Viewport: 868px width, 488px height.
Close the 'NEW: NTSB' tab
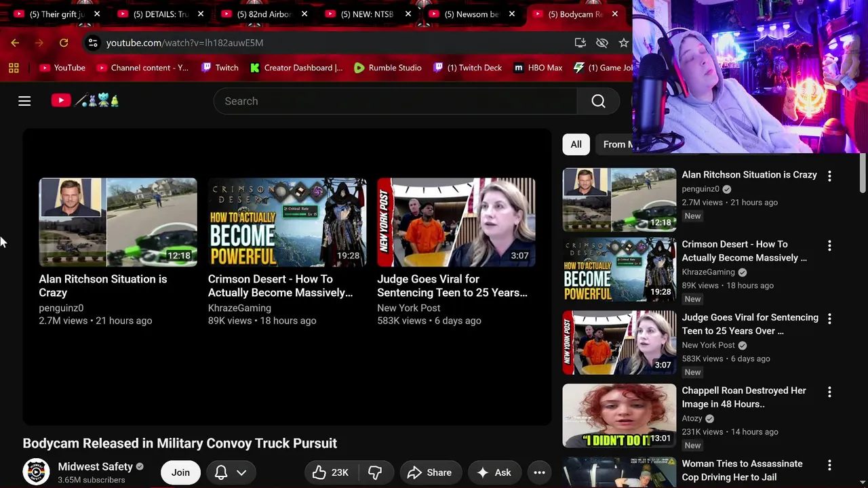click(408, 14)
